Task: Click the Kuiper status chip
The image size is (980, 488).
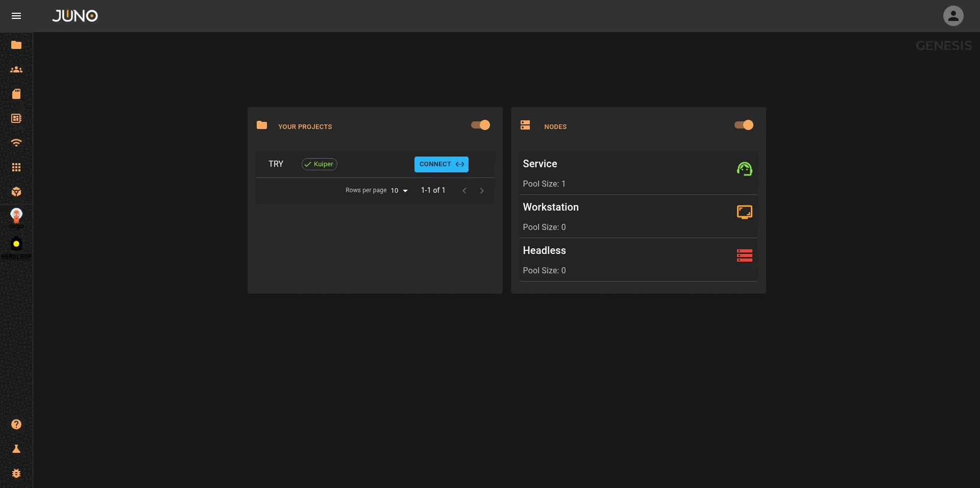Action: [x=319, y=164]
